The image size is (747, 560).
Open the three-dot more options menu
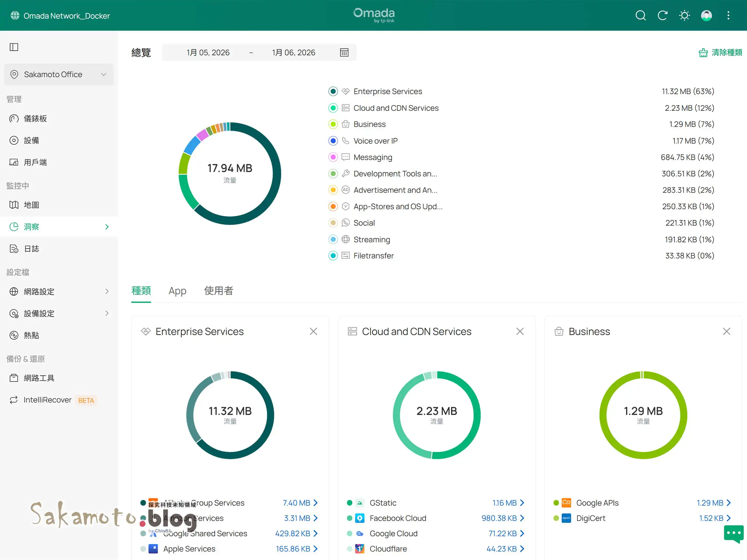click(728, 15)
